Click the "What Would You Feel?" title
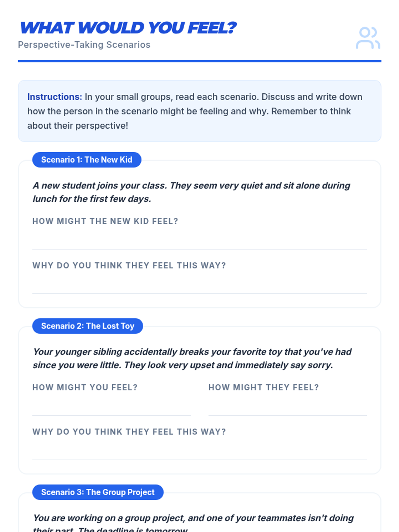Screen dimensions: 399x532 (x=128, y=28)
